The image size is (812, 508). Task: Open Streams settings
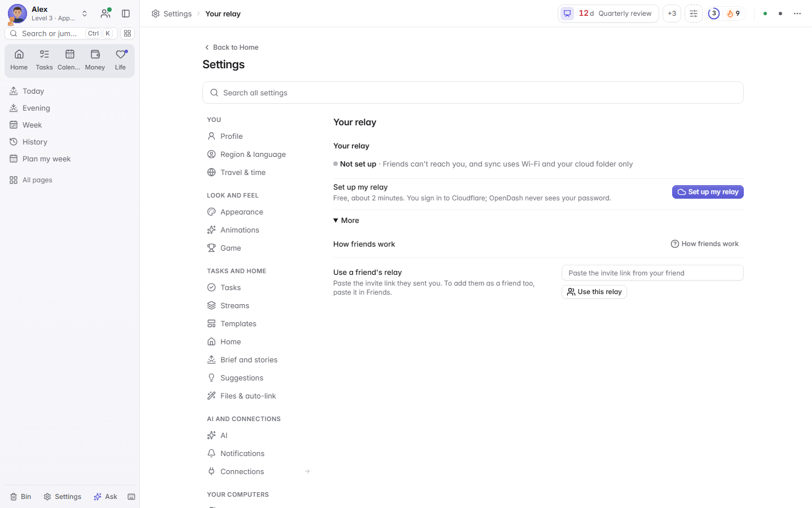(259, 305)
